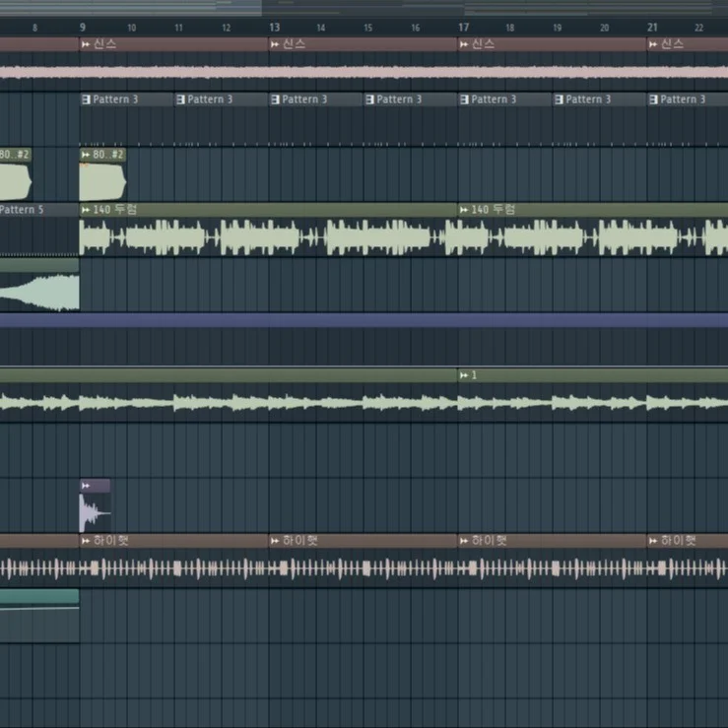Open clip menu of 하이햇 clip at bar 17
Screen dimensions: 728x728
464,541
